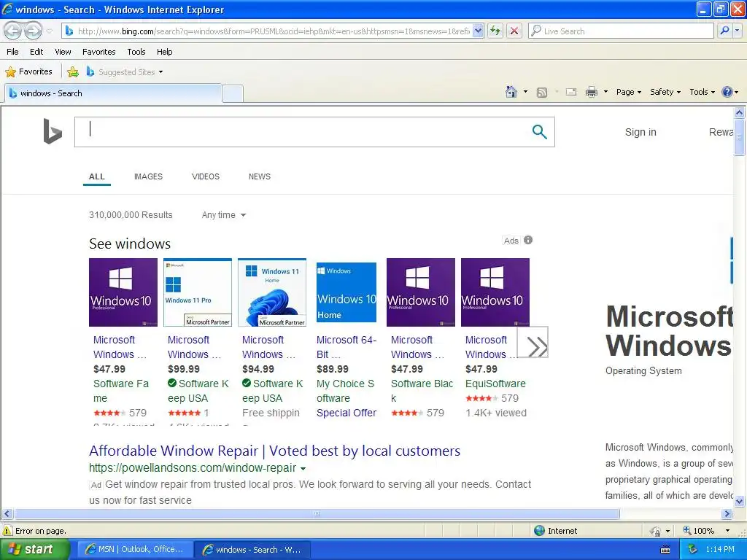The height and width of the screenshot is (560, 747).
Task: Open the View menu
Action: (x=63, y=52)
